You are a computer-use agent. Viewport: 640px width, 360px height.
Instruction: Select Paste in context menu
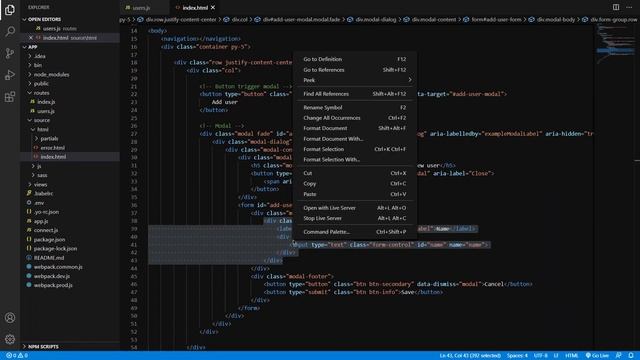(x=354, y=194)
